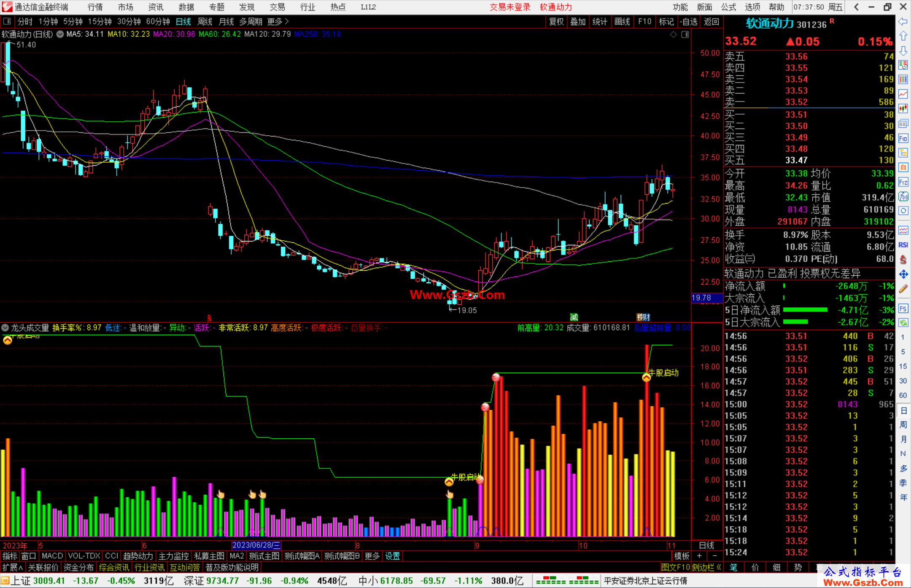Open the 行情 menu
911x588 pixels.
coord(95,7)
